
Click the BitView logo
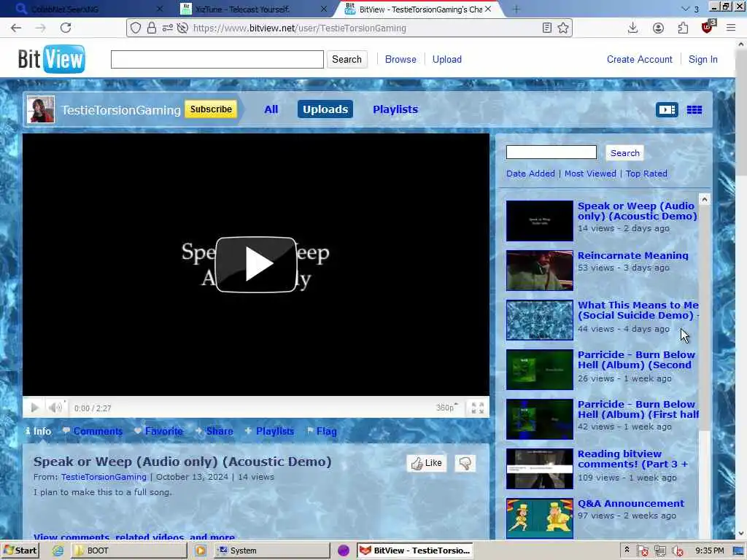[x=52, y=59]
